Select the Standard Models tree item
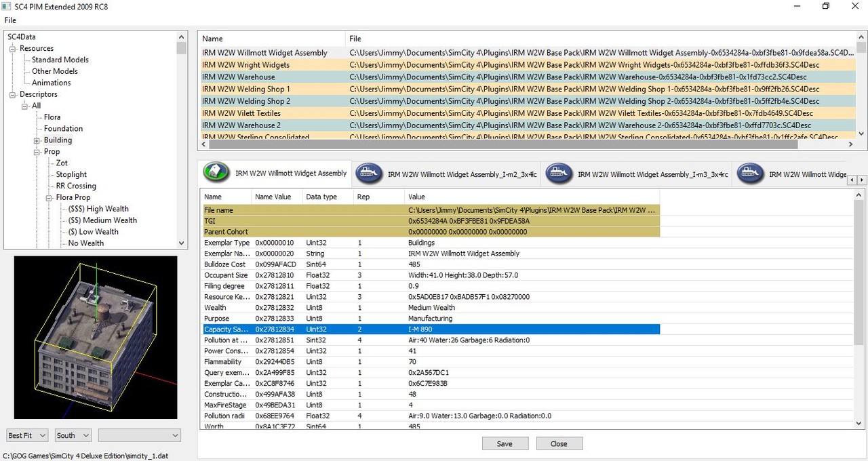This screenshot has height=461, width=868. [60, 60]
